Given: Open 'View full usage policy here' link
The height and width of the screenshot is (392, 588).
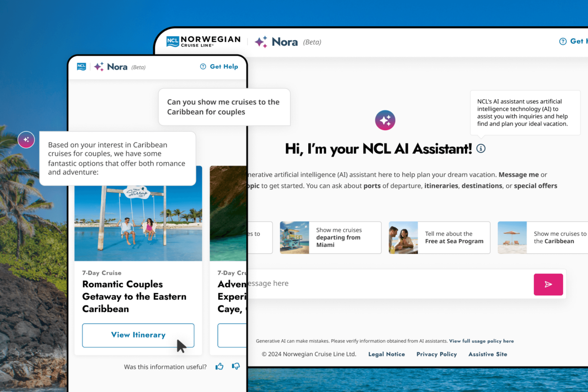Looking at the screenshot, I should pos(481,341).
